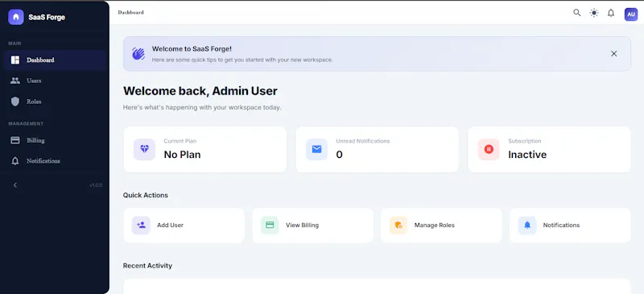
Task: Click the Unread Notifications envelope icon
Action: [x=316, y=149]
